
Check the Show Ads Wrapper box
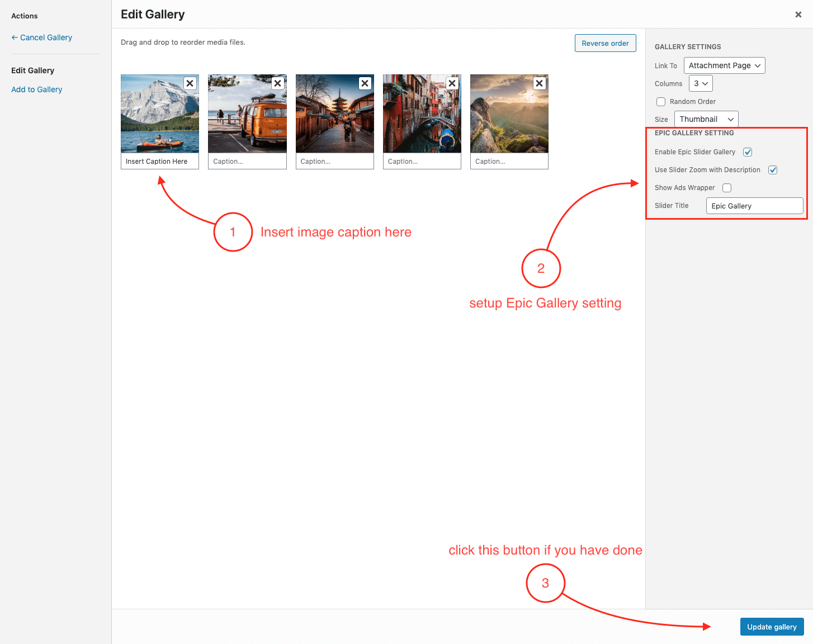727,188
